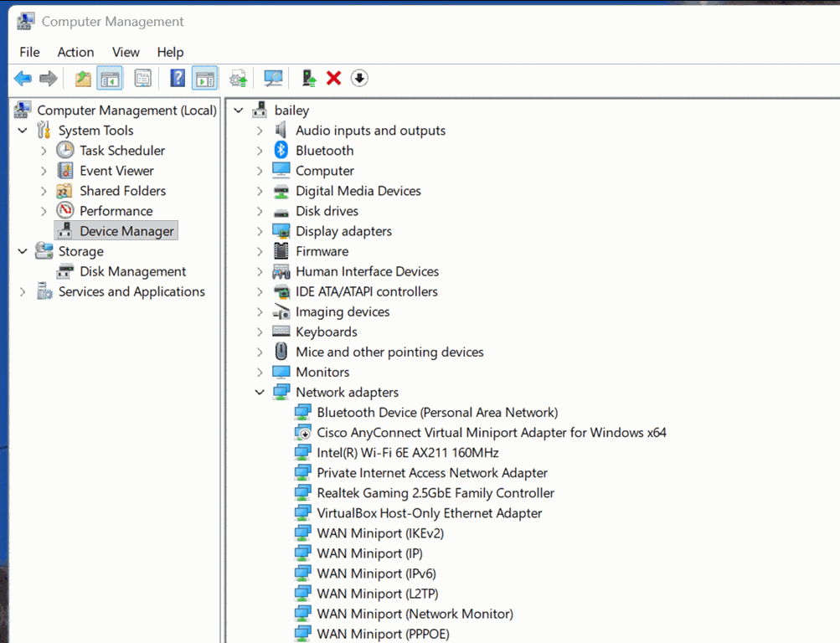840x643 pixels.
Task: Open the Action menu
Action: tap(75, 52)
